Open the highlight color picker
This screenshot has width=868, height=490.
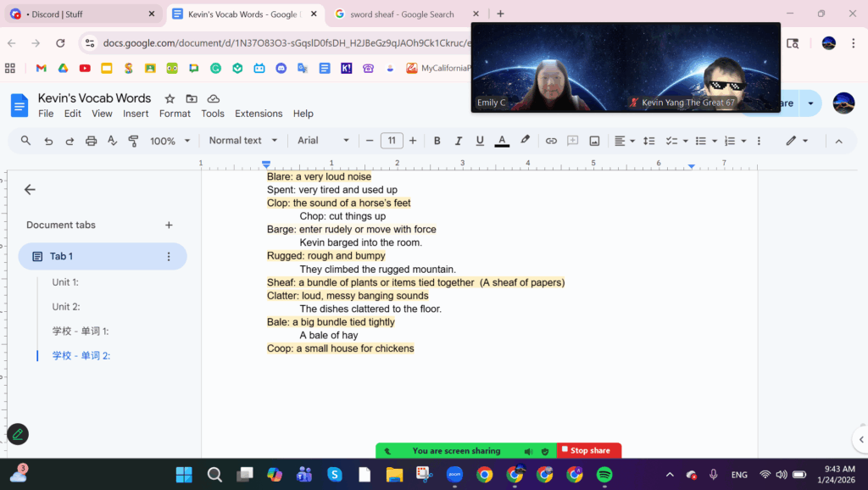click(525, 141)
